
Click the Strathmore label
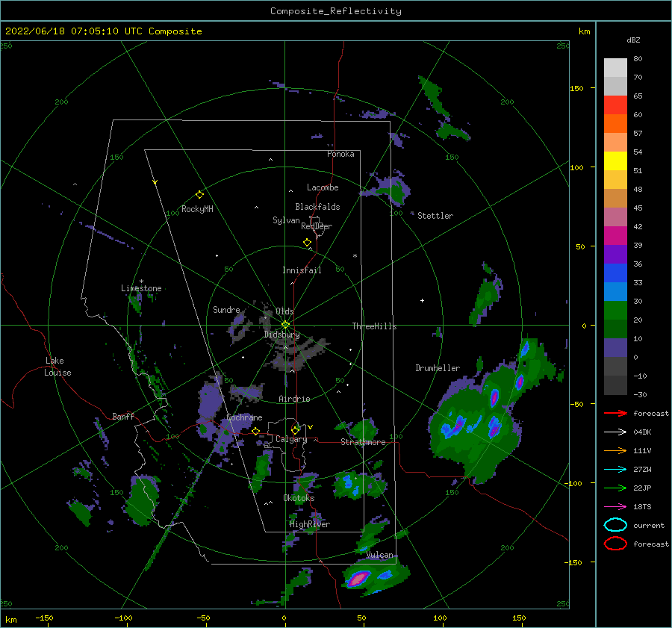click(364, 442)
